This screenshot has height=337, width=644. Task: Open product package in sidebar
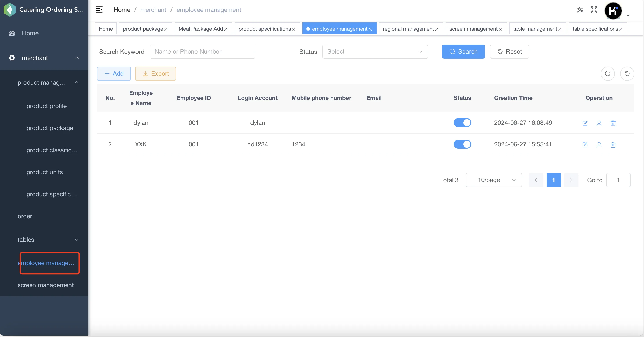[50, 128]
